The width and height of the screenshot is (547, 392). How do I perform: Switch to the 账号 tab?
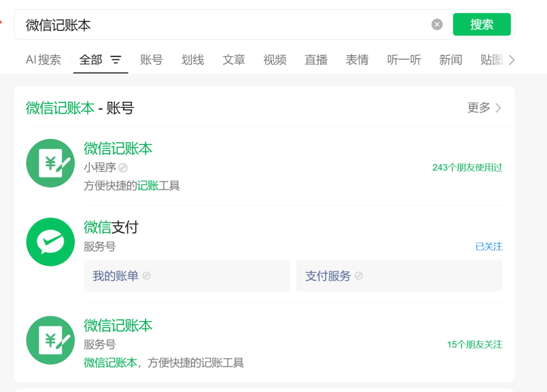(x=151, y=60)
